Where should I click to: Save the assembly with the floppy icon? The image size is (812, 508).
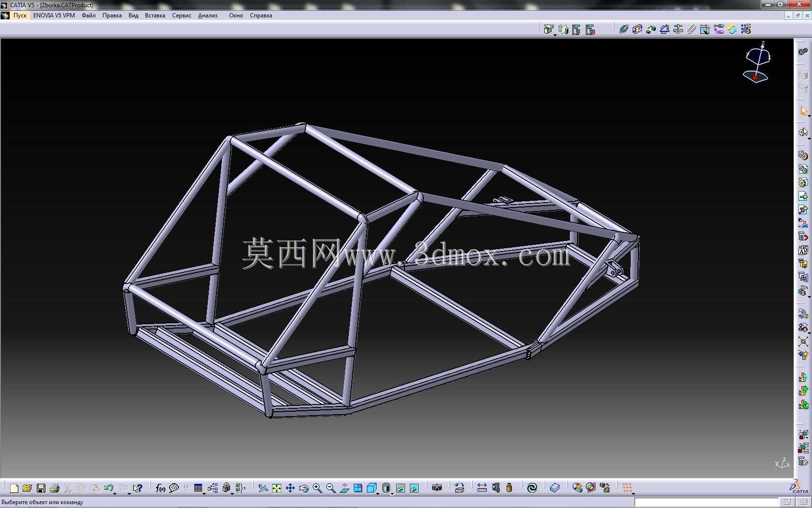41,488
